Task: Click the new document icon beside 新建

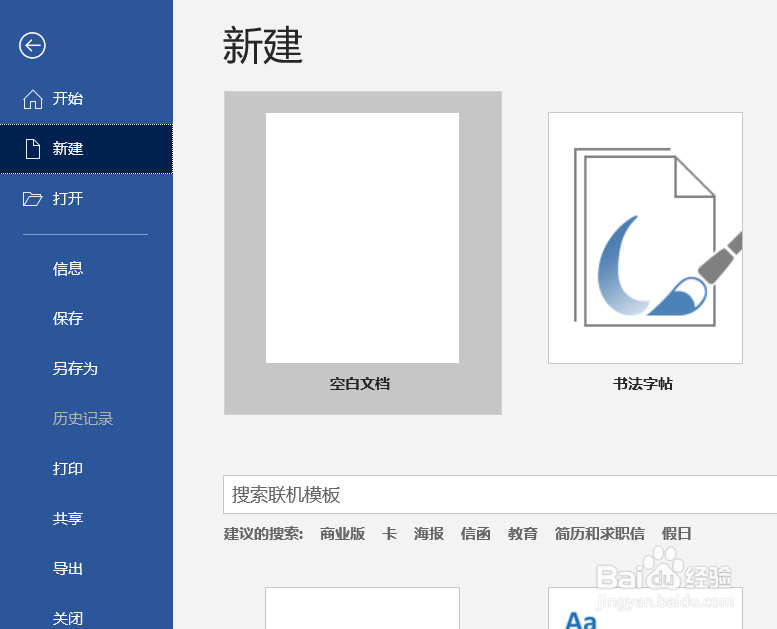Action: (x=33, y=149)
